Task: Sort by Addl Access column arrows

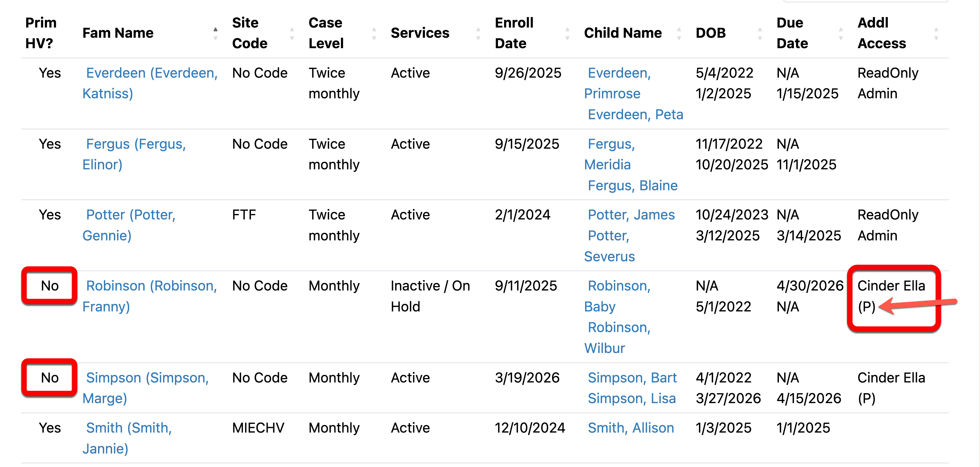Action: pyautogui.click(x=936, y=34)
